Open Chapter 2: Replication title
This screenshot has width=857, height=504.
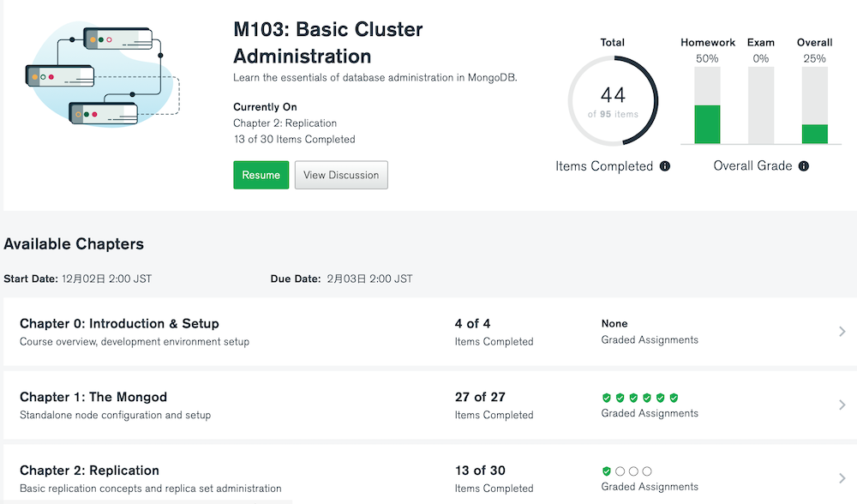point(90,471)
